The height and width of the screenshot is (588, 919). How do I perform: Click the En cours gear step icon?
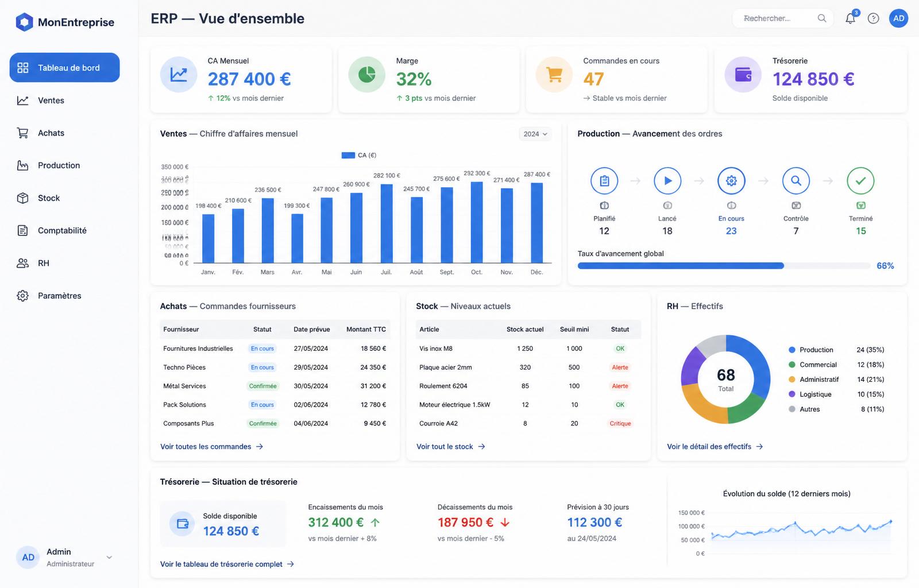[x=731, y=181]
